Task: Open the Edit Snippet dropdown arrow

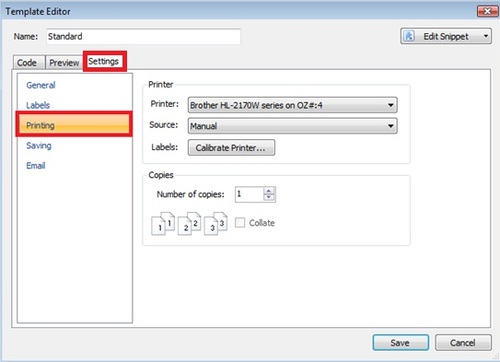Action: (x=486, y=36)
